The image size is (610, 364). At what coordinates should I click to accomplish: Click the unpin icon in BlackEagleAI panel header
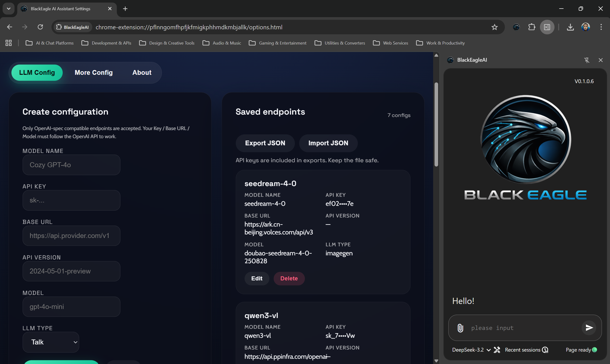(587, 60)
